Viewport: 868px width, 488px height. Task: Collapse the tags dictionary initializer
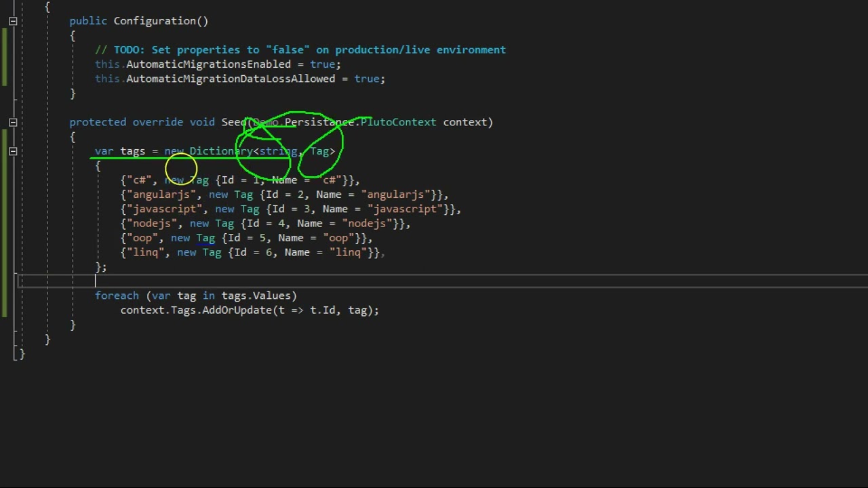tap(13, 152)
